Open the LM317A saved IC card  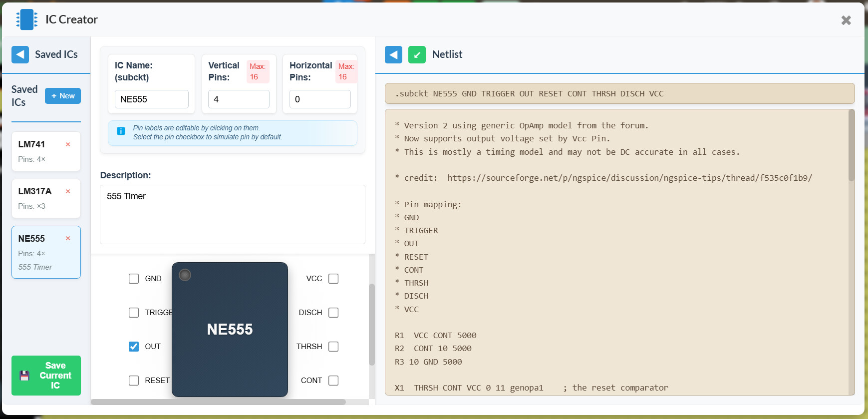(46, 198)
